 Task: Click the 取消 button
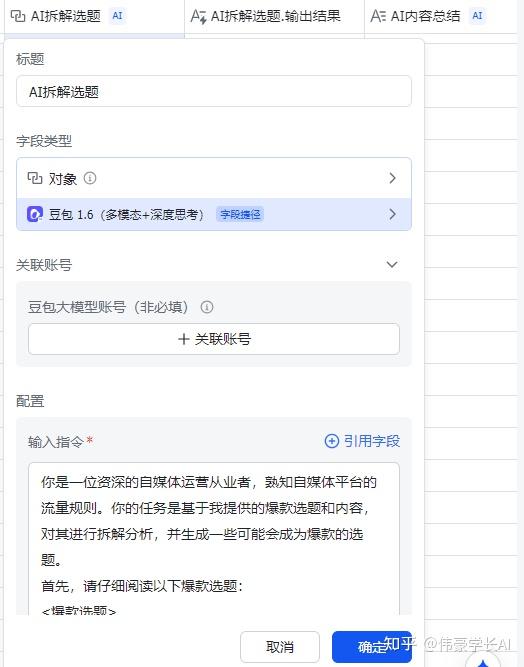tap(280, 647)
